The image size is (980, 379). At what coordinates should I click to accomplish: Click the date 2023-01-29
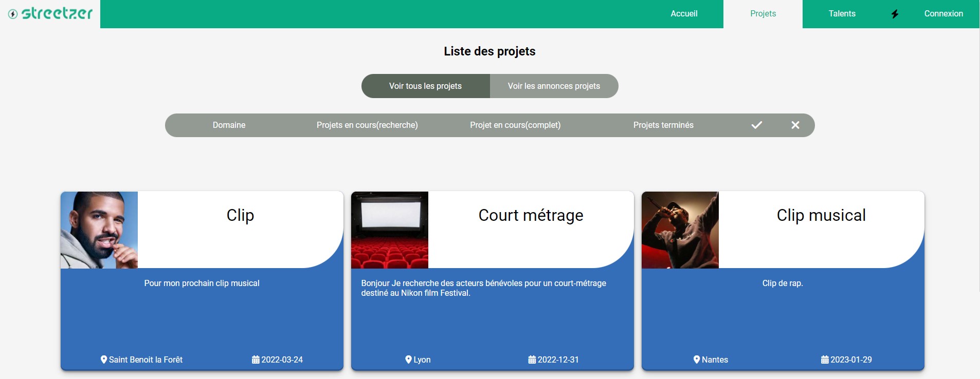point(851,360)
